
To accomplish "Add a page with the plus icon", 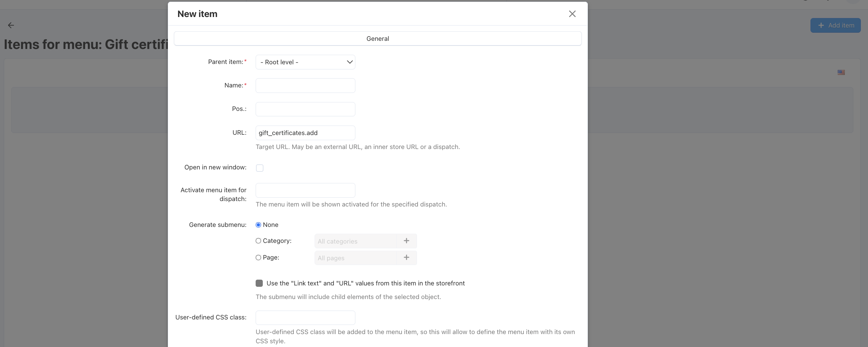I will [x=406, y=258].
